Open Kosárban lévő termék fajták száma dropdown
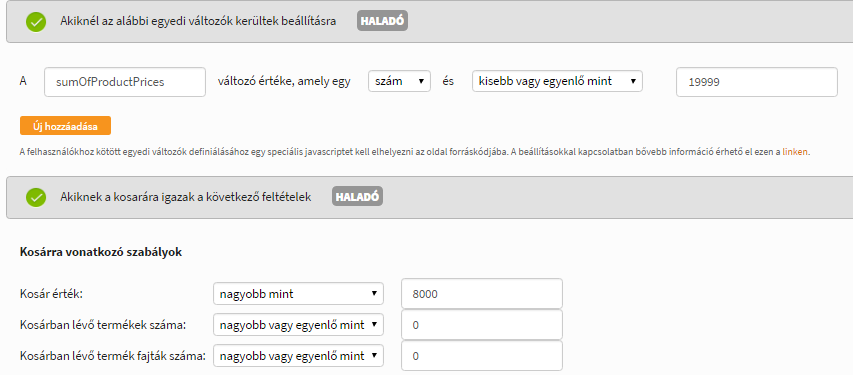The height and width of the screenshot is (375, 853). (299, 356)
